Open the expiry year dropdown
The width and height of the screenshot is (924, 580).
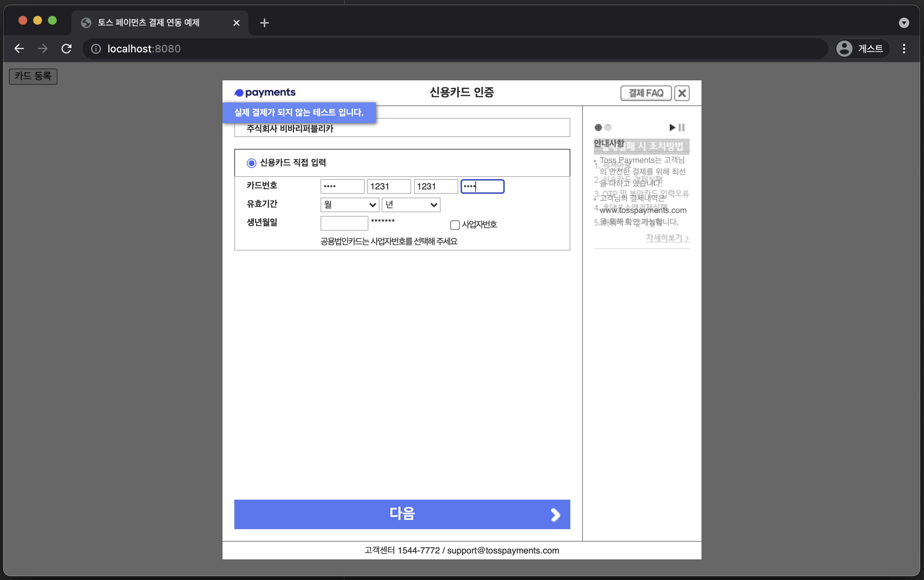click(x=411, y=205)
